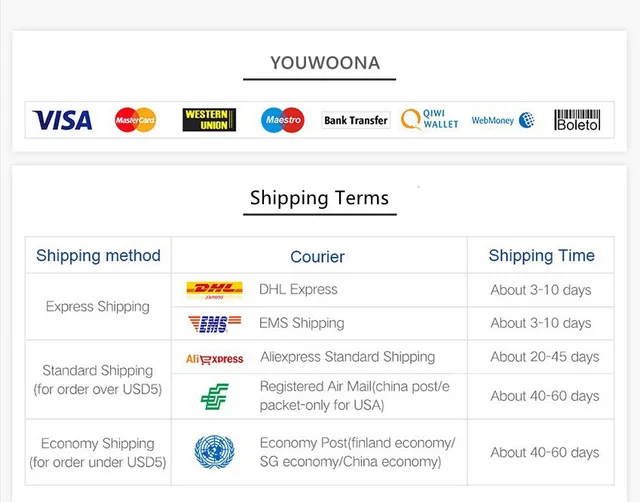Screen dimensions: 640x502
Task: Click the Courier column header
Action: click(x=317, y=257)
